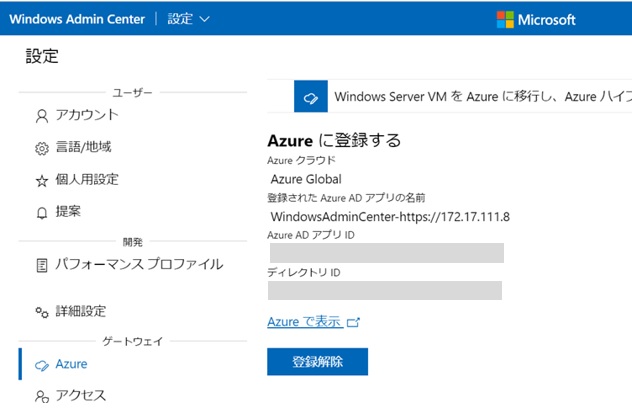Image resolution: width=632 pixels, height=409 pixels.
Task: Click the 提案 bell icon
Action: 42,213
